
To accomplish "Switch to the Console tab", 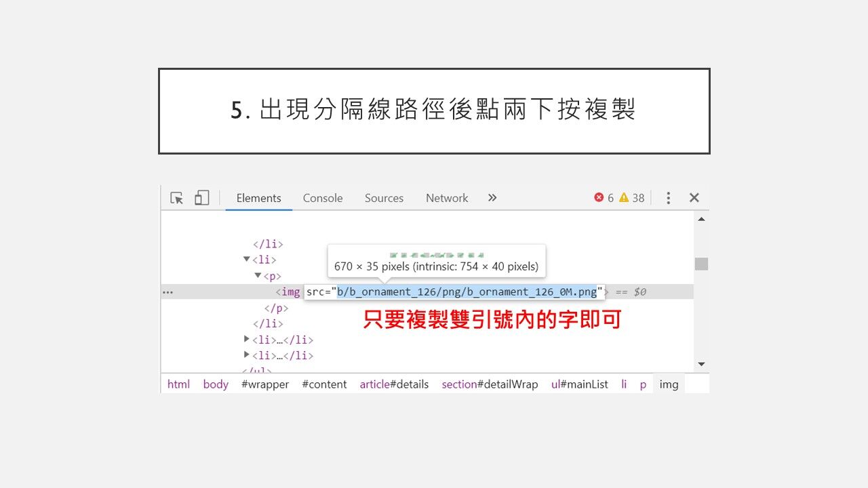I will coord(323,198).
